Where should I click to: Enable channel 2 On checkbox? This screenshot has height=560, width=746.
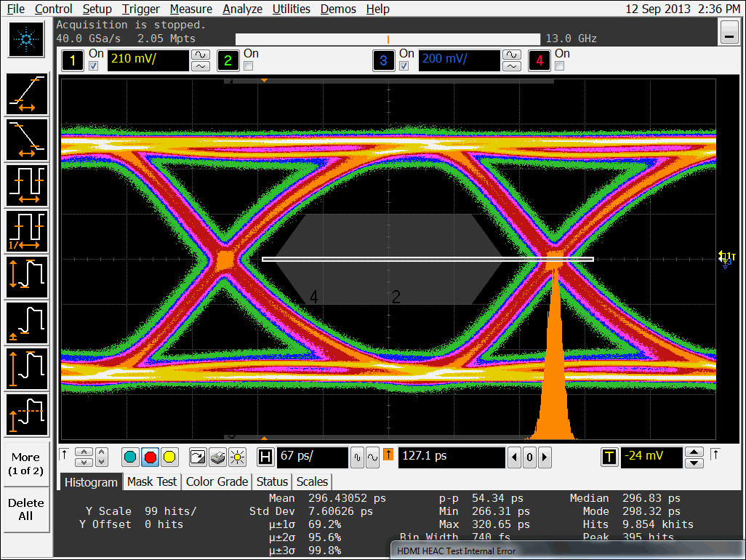(x=248, y=66)
